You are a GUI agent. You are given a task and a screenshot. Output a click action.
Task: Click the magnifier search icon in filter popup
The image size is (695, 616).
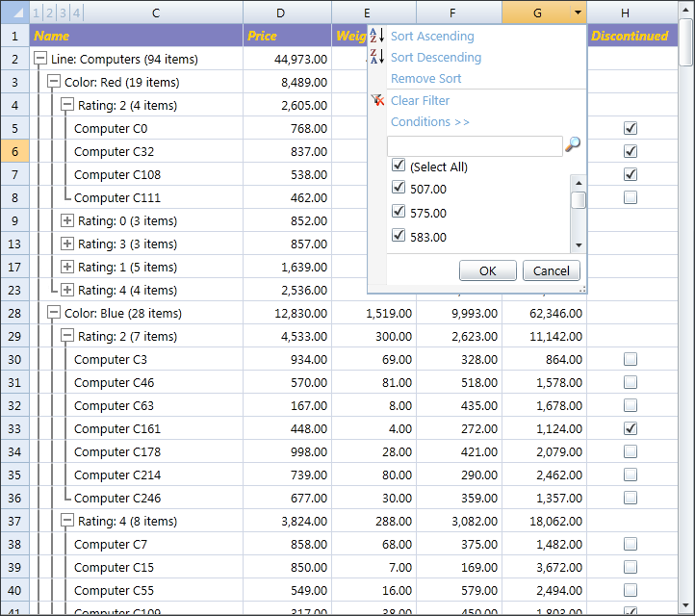573,143
